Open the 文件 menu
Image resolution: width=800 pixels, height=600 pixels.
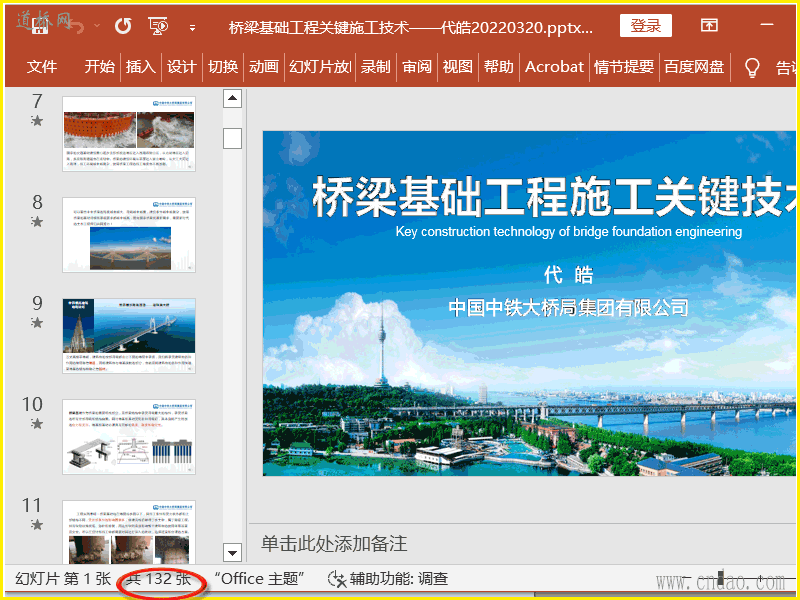(x=42, y=66)
